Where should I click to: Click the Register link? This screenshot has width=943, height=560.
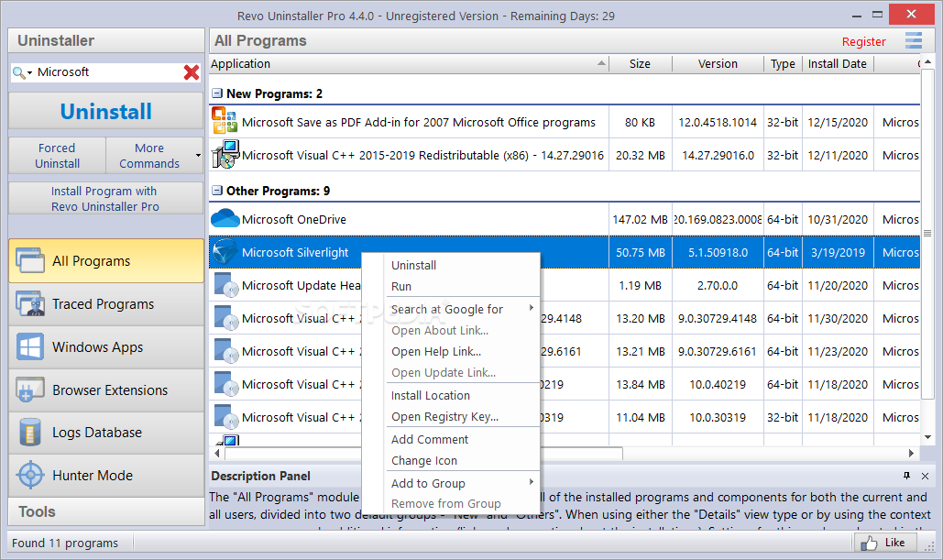(863, 41)
